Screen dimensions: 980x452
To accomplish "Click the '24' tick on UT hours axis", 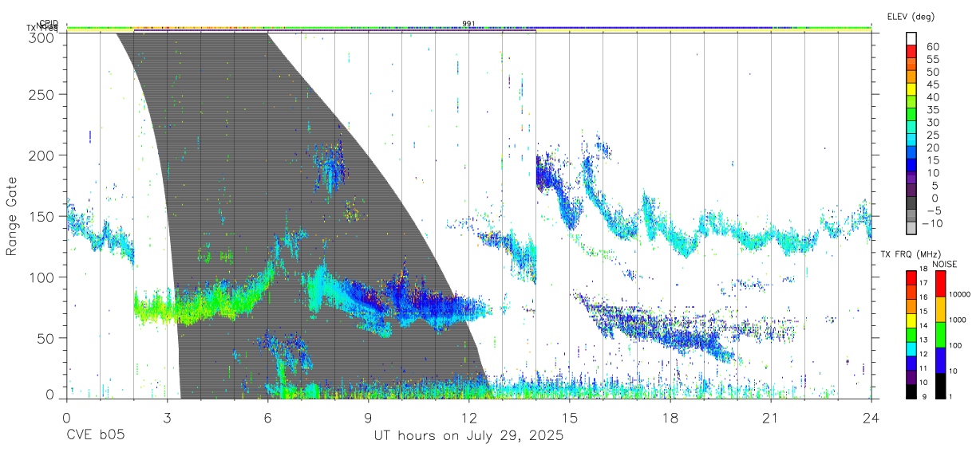I will click(x=871, y=418).
